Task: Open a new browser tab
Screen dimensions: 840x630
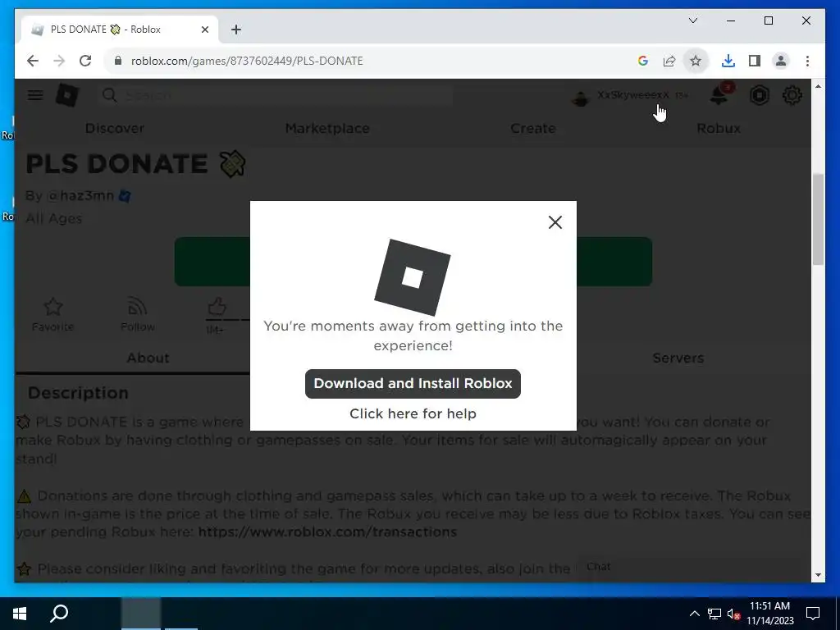Action: tap(236, 30)
